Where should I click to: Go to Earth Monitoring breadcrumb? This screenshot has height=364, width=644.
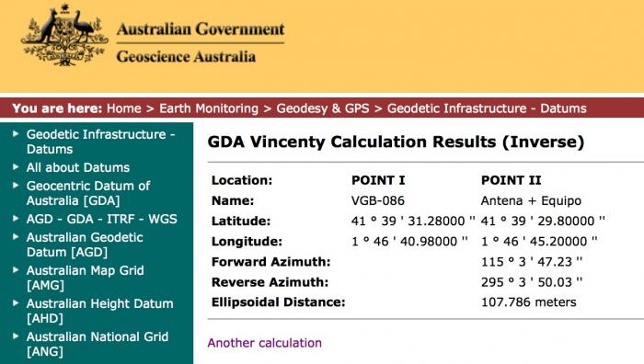[209, 108]
